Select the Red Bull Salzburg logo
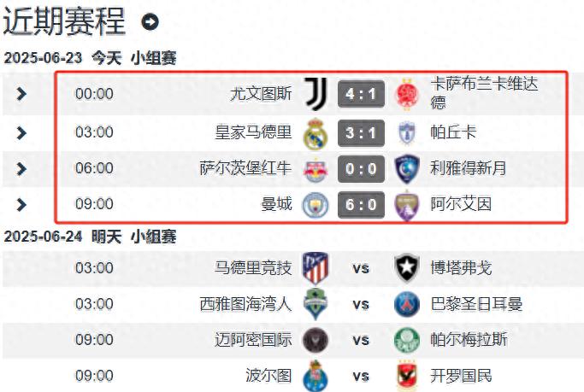 click(316, 169)
